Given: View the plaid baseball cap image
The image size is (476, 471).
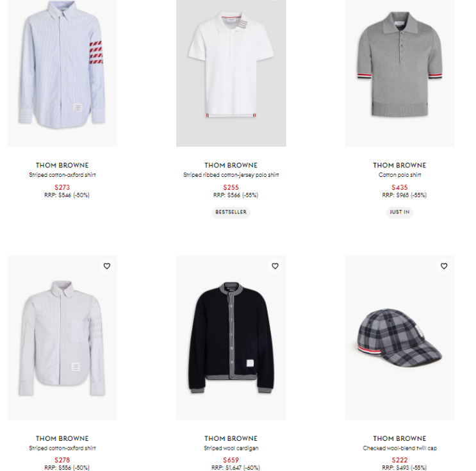Looking at the screenshot, I should (400, 338).
